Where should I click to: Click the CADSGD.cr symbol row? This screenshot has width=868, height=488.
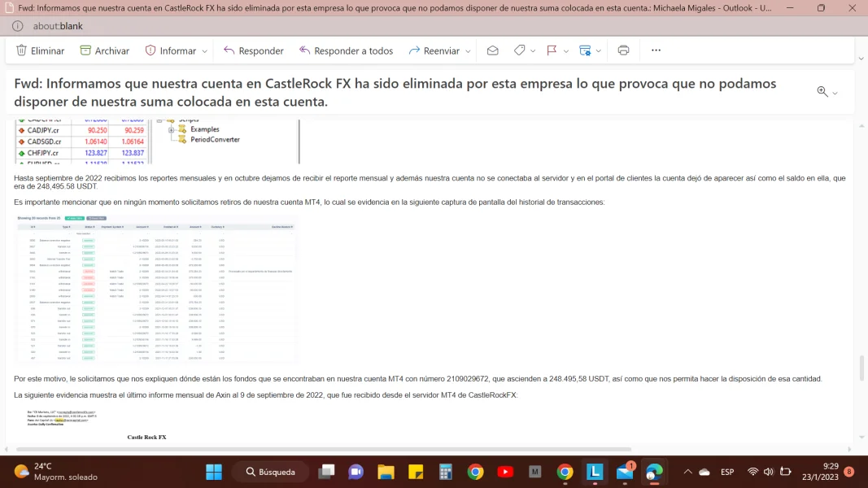click(x=82, y=142)
